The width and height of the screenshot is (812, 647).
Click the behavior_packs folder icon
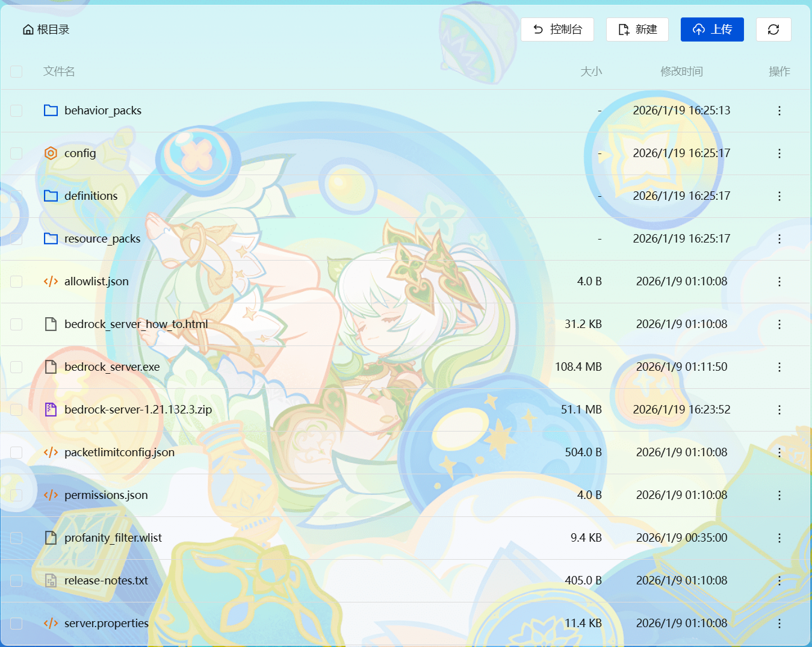click(x=51, y=111)
